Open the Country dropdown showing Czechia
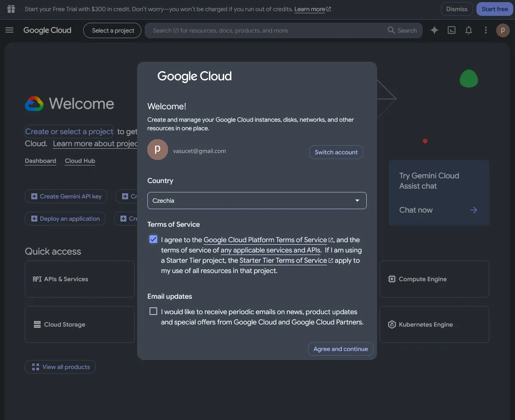This screenshot has height=420, width=515. pos(257,201)
